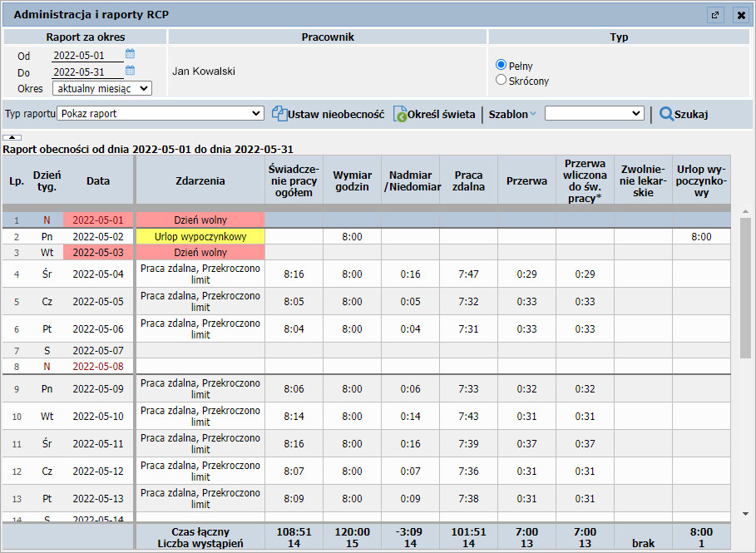This screenshot has height=553, width=756.
Task: Click the 0:04 overtime value for 2022-05-06
Action: tap(410, 328)
